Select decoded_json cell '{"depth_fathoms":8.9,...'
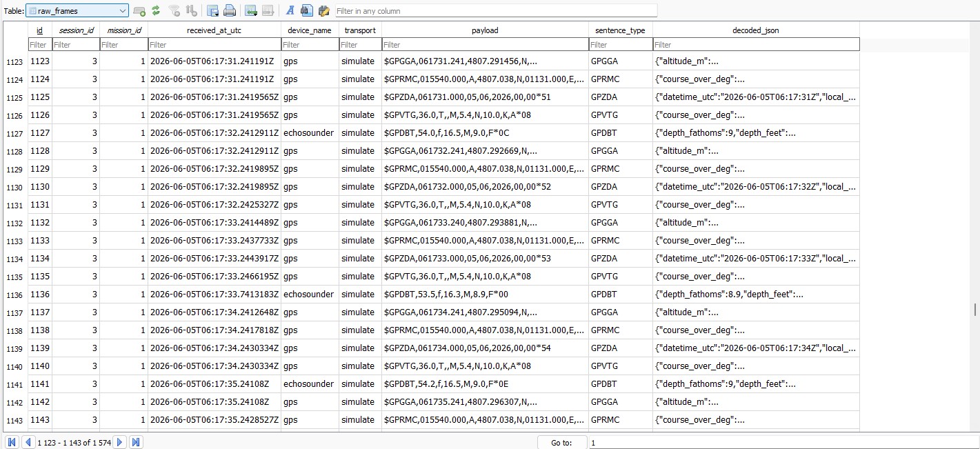980x449 pixels. coord(756,295)
